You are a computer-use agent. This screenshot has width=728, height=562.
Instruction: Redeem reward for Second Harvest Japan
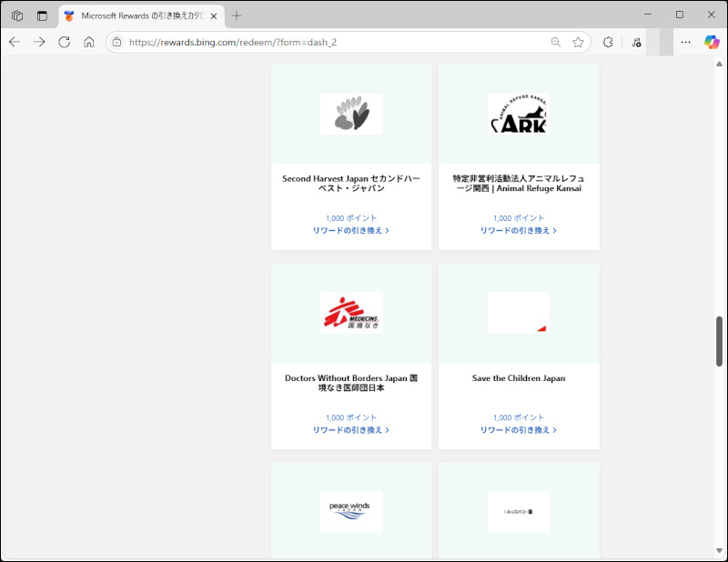pos(351,231)
